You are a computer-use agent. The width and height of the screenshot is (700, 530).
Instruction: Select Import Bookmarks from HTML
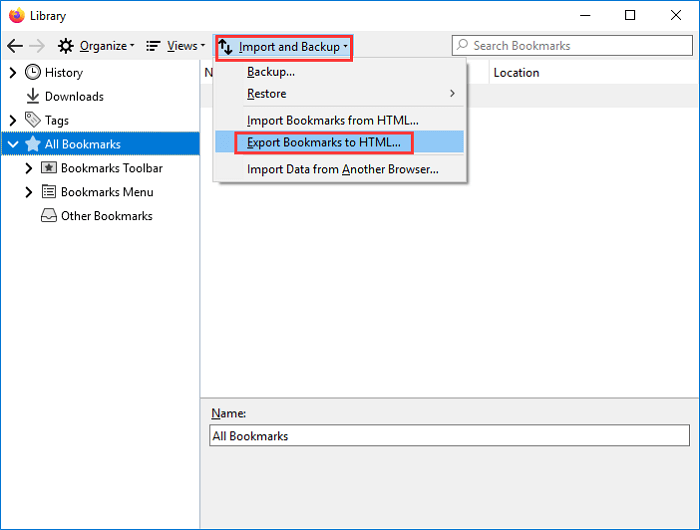tap(332, 120)
